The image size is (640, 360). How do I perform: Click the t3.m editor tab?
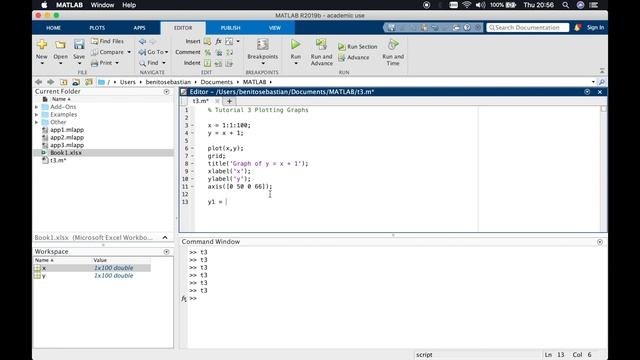tap(200, 101)
